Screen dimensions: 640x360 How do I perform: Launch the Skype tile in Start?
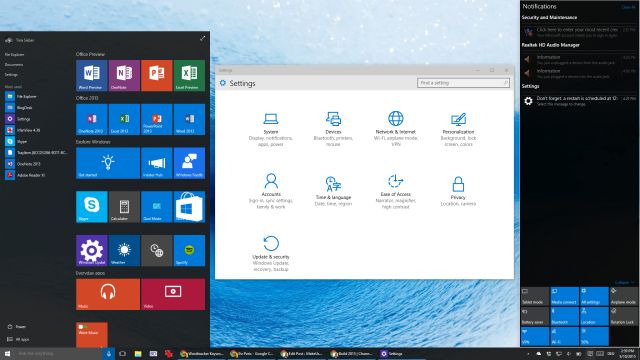click(92, 207)
